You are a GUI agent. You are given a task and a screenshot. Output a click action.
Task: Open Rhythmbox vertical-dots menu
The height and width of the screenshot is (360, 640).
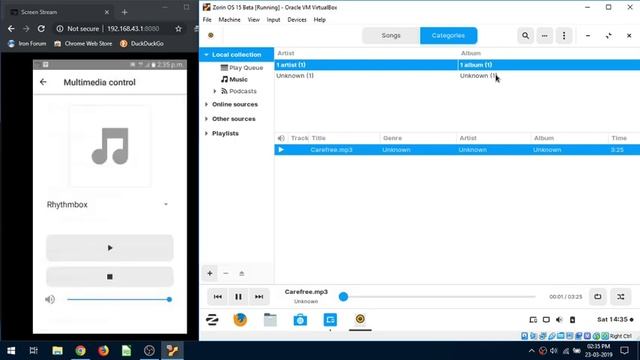click(564, 36)
